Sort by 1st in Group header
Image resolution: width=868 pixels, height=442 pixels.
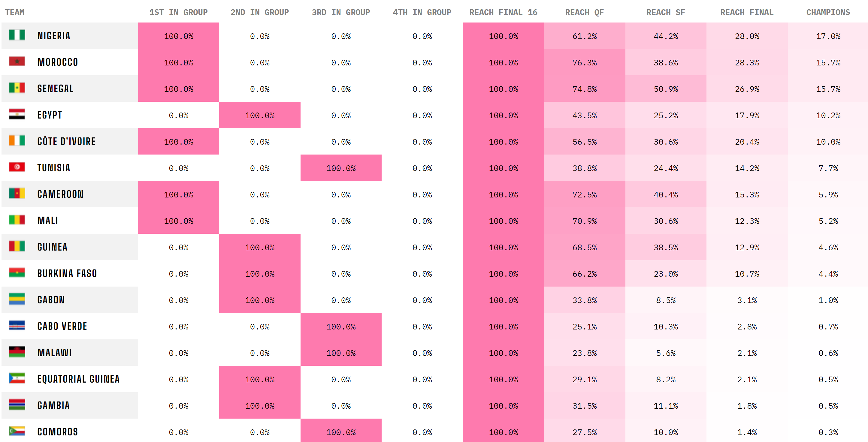coord(178,13)
